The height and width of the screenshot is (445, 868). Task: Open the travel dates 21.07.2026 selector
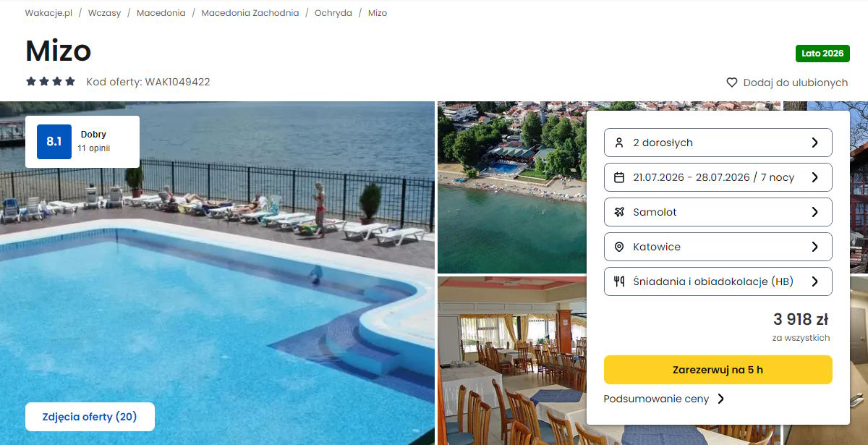pos(718,177)
